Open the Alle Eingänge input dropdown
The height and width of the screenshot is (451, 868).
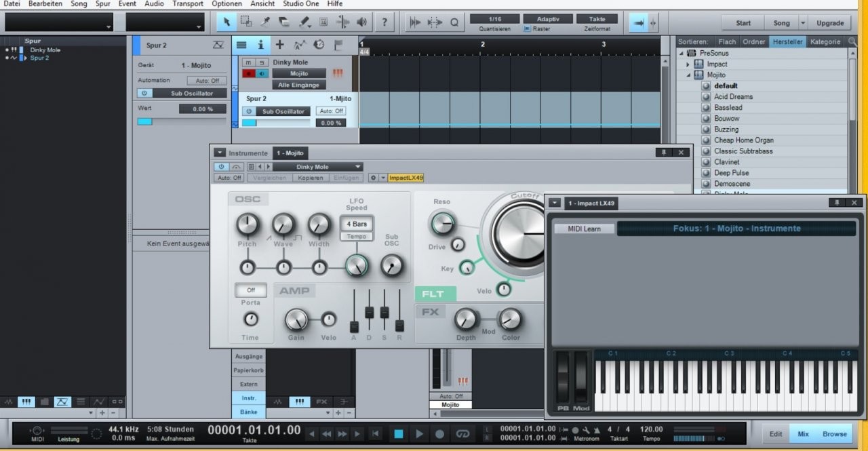point(299,85)
